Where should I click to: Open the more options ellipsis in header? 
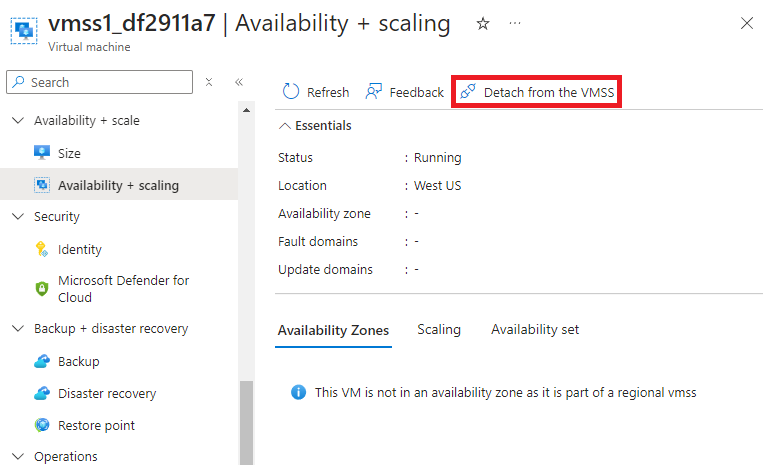(x=515, y=23)
